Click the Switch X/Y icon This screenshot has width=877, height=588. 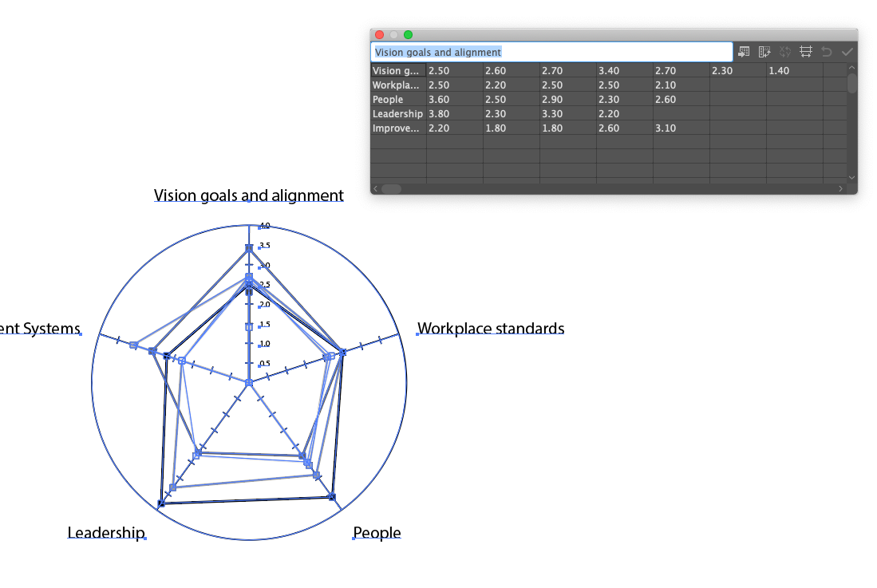coord(784,51)
